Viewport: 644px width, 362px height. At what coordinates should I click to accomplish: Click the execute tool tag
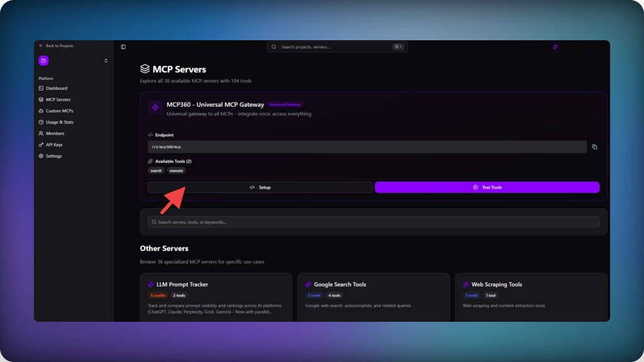coord(176,171)
